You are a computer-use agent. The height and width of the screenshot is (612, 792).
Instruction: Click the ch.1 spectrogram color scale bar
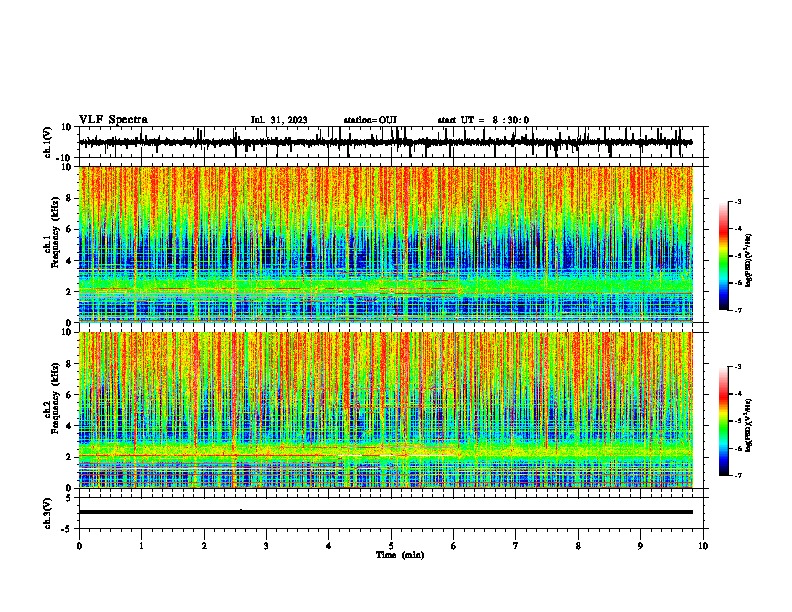click(x=724, y=256)
